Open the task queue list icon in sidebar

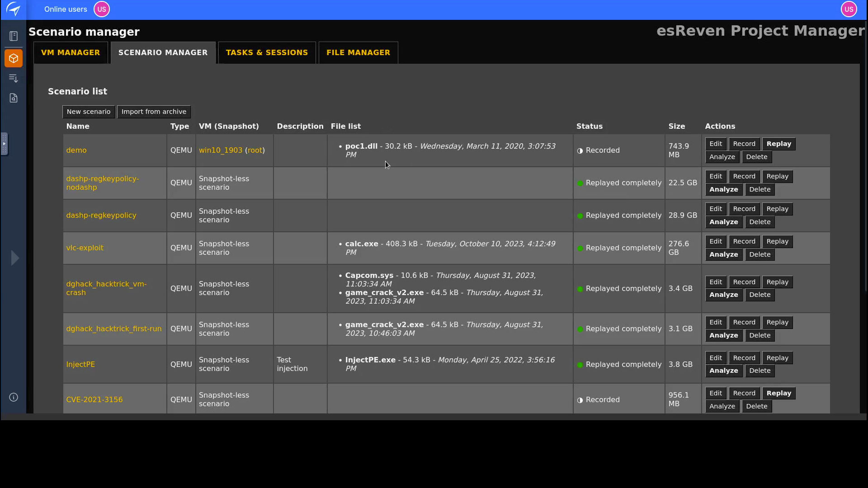point(14,78)
